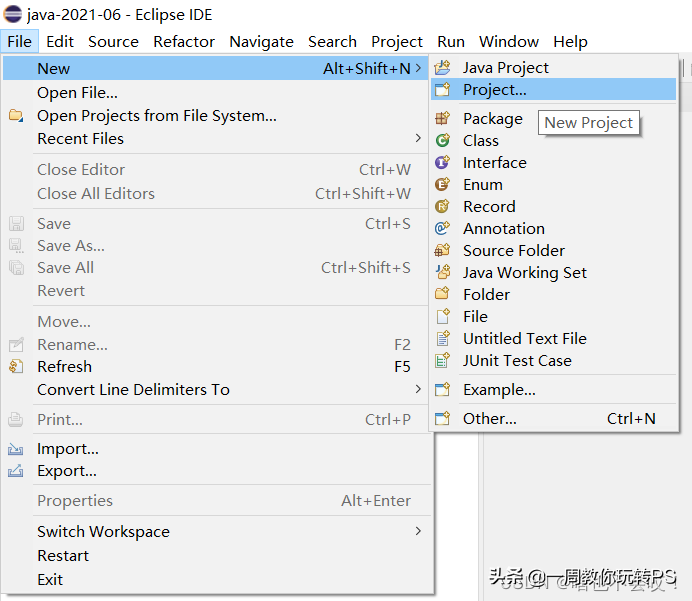Viewport: 692px width, 601px height.
Task: Click the Open Projects folder icon
Action: click(x=16, y=116)
